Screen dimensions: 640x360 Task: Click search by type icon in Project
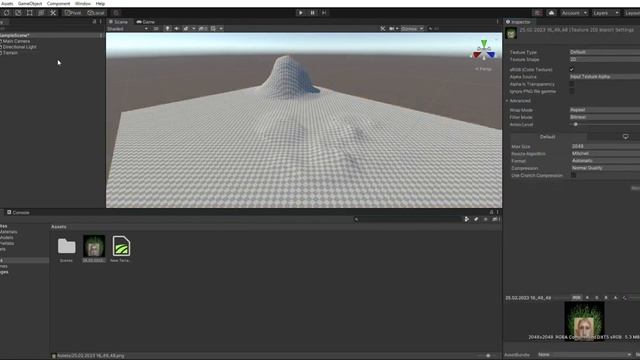coord(467,219)
